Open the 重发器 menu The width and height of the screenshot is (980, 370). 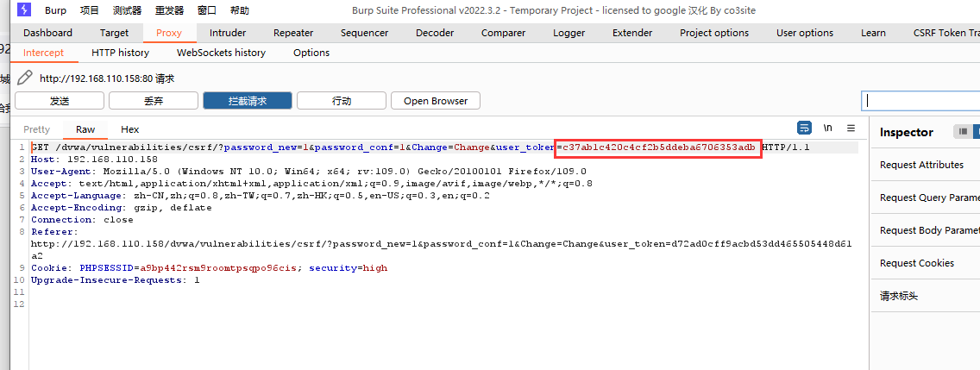169,10
